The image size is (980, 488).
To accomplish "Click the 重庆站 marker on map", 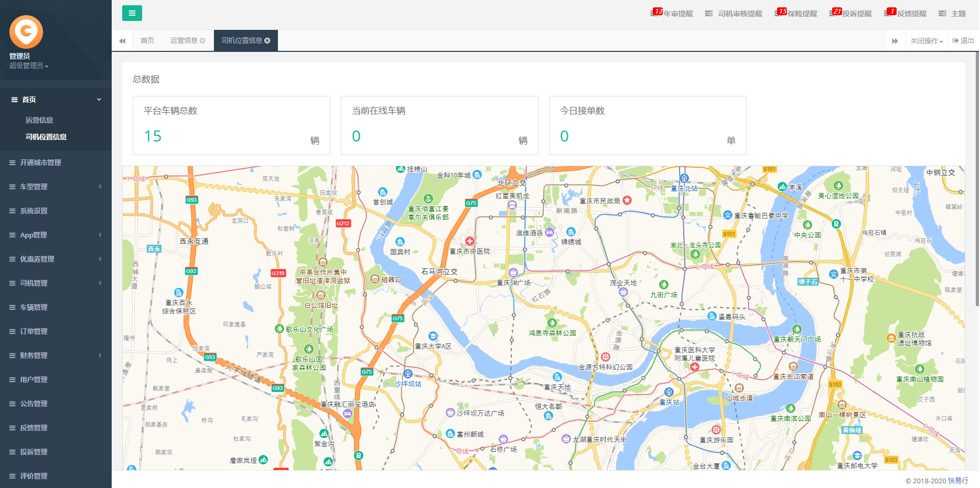I will click(x=669, y=392).
